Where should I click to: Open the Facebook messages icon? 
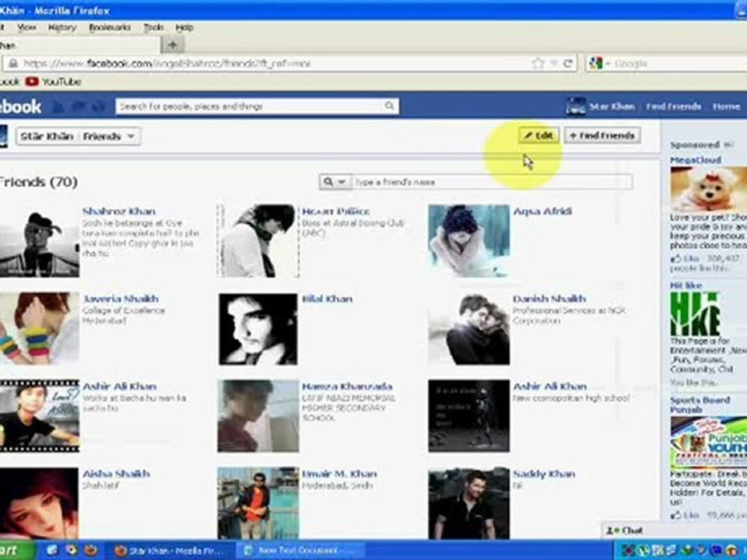coord(78,107)
